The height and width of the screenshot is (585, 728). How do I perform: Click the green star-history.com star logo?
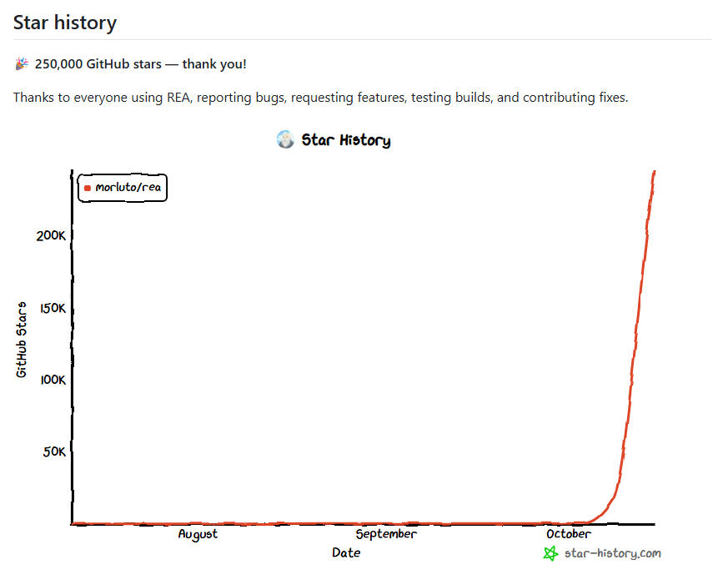[x=550, y=553]
